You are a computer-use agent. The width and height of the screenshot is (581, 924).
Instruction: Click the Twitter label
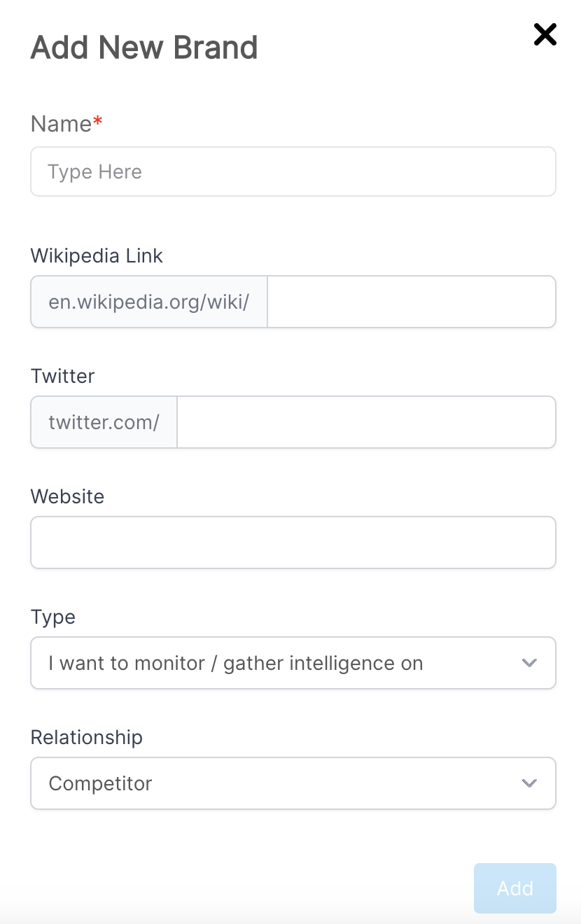(x=62, y=376)
